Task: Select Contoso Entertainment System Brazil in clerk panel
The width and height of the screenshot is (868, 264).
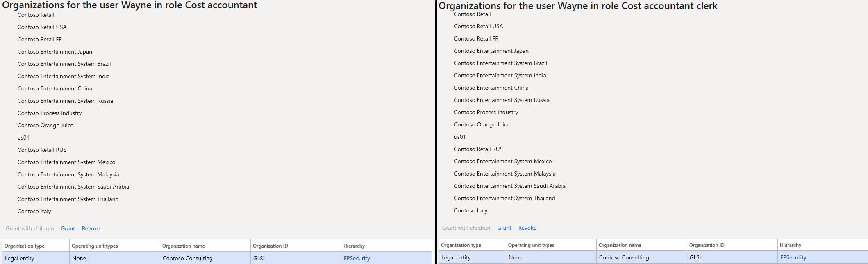Action: (501, 63)
